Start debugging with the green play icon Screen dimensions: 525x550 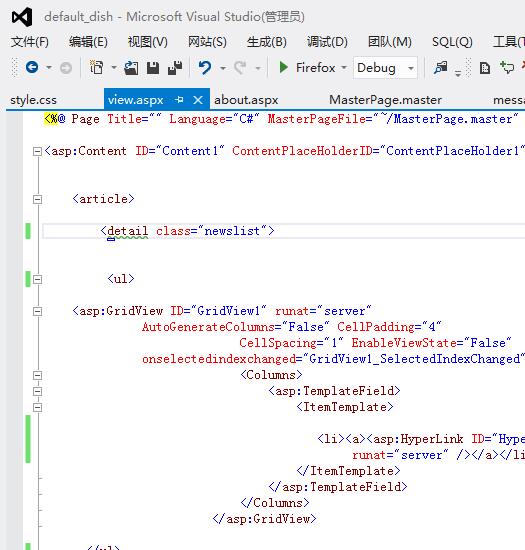click(283, 67)
